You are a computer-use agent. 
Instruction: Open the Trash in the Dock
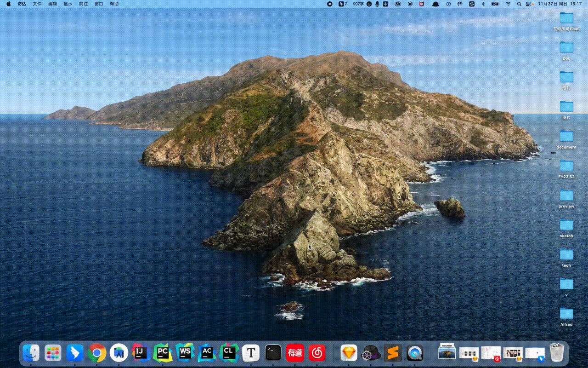point(557,353)
